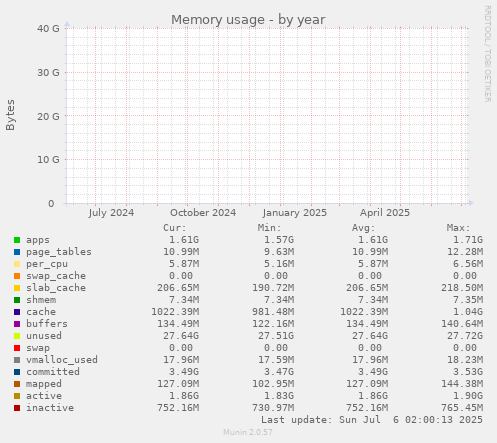Click the committed max value '3.53G'
497x443 pixels.
pyautogui.click(x=468, y=372)
